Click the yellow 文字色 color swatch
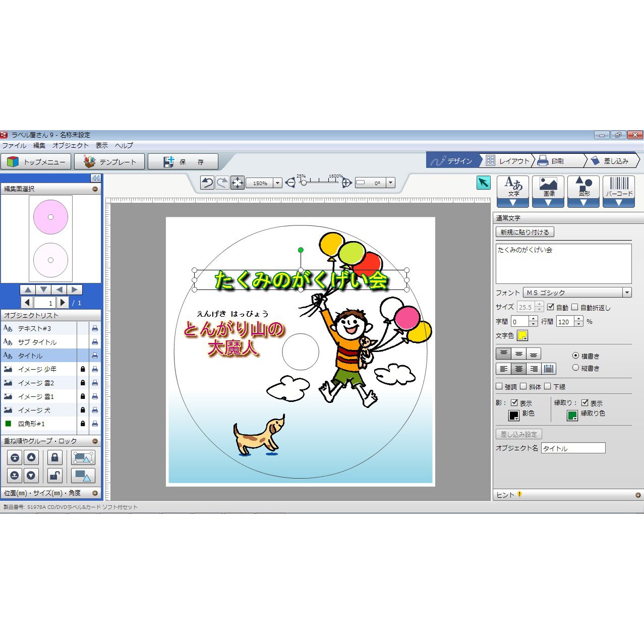This screenshot has height=644, width=644. click(x=522, y=336)
